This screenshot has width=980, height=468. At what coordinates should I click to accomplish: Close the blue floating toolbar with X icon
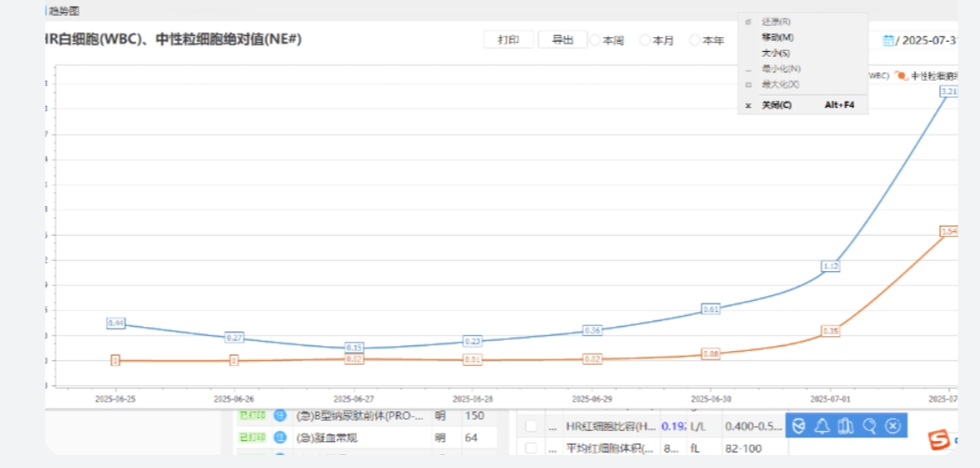click(893, 426)
